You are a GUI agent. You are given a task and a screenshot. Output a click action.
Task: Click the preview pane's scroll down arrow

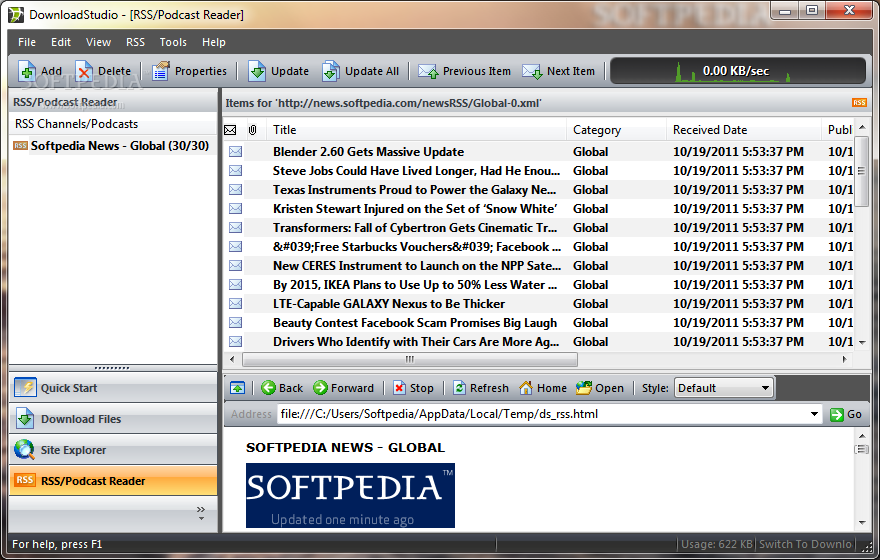(862, 523)
